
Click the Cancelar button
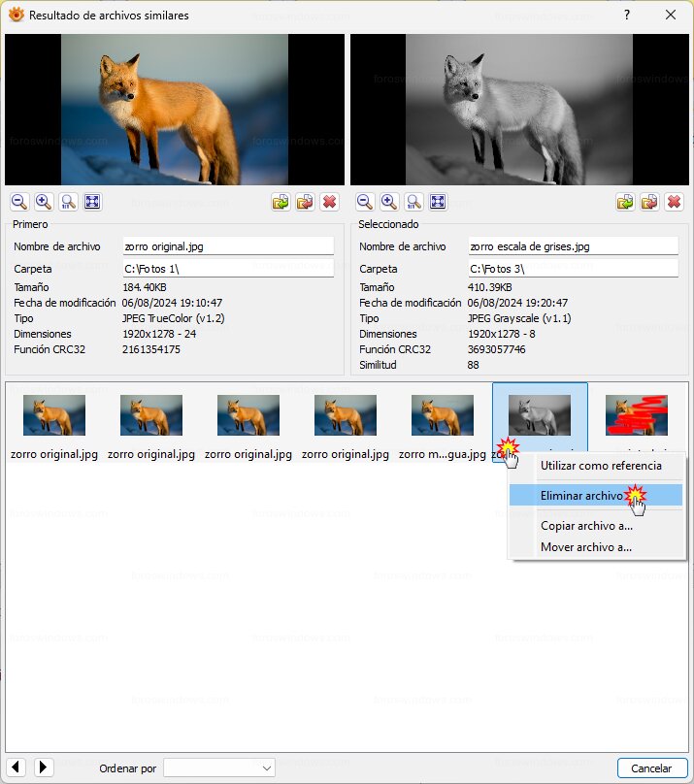pos(652,768)
